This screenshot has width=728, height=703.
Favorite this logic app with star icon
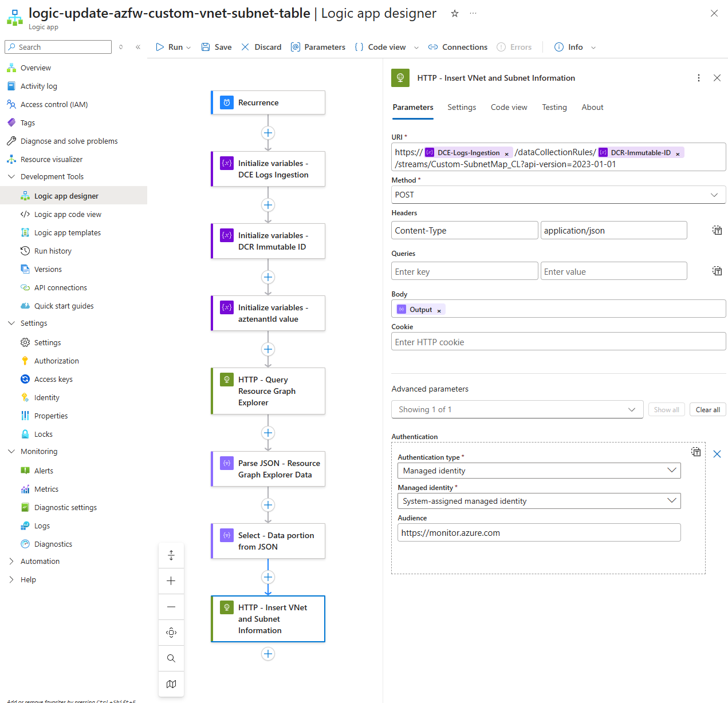click(x=455, y=13)
